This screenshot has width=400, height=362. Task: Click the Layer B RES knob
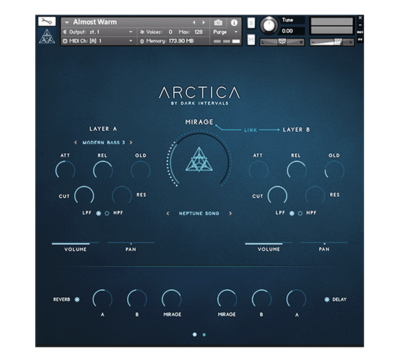[315, 195]
